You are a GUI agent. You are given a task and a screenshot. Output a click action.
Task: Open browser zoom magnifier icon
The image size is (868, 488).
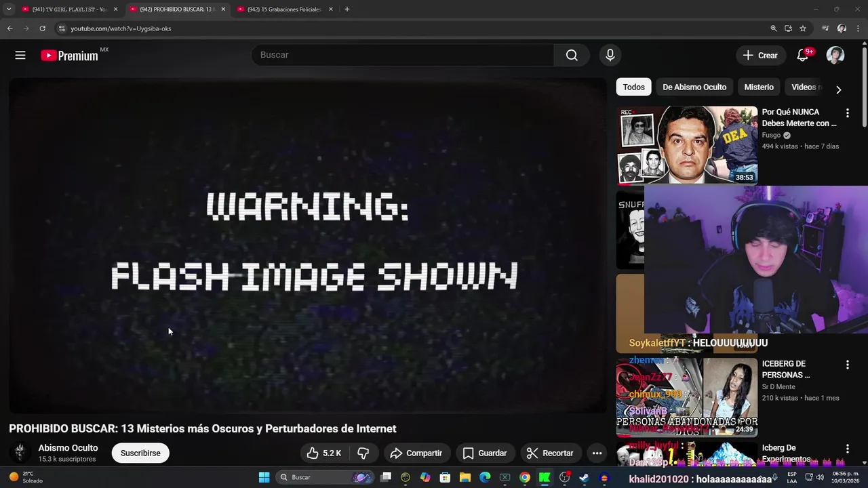pos(774,28)
